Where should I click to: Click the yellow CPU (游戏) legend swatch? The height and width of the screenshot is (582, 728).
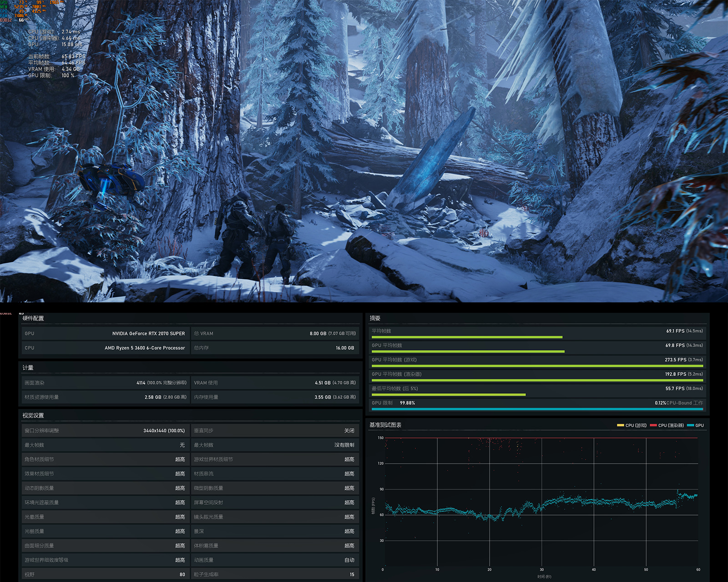tap(620, 425)
